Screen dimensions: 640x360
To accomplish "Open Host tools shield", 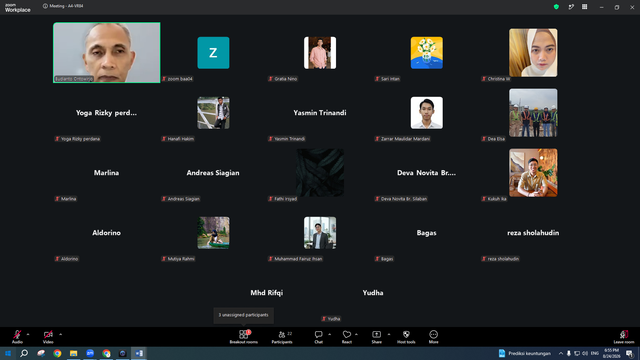I will [x=406, y=337].
